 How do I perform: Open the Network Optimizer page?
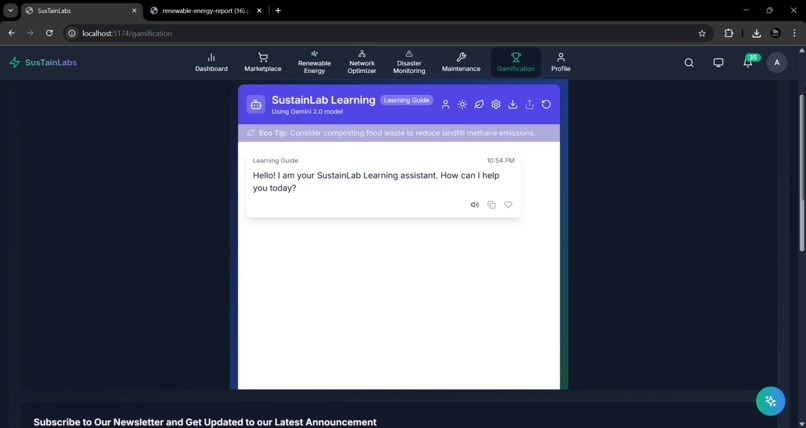coord(362,63)
